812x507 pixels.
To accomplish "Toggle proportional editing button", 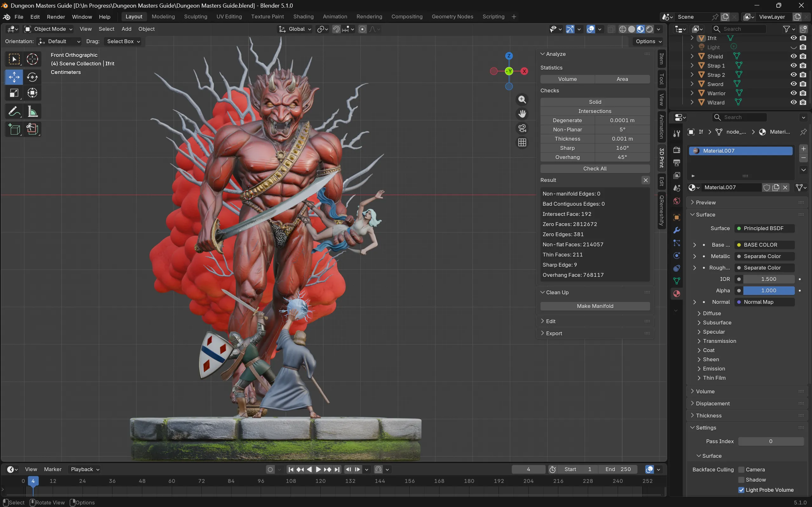I will tap(362, 29).
